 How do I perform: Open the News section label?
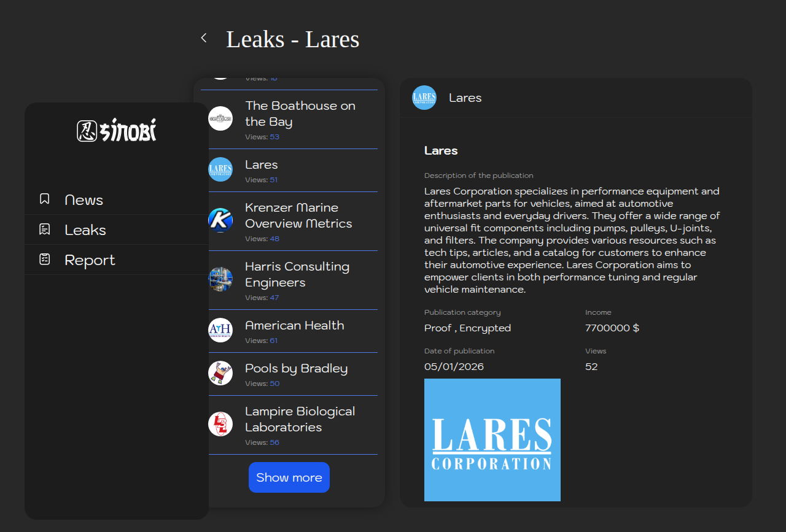[84, 200]
